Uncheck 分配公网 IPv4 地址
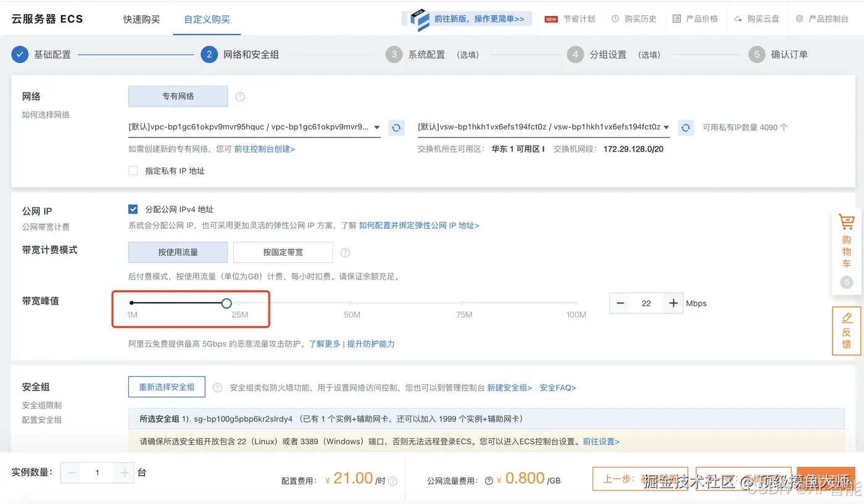The image size is (864, 504). point(133,209)
